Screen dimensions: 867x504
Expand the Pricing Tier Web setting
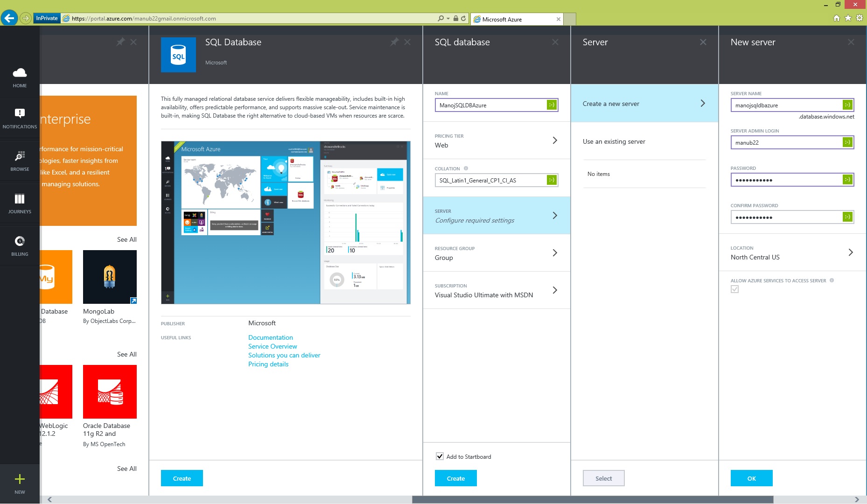(x=496, y=140)
